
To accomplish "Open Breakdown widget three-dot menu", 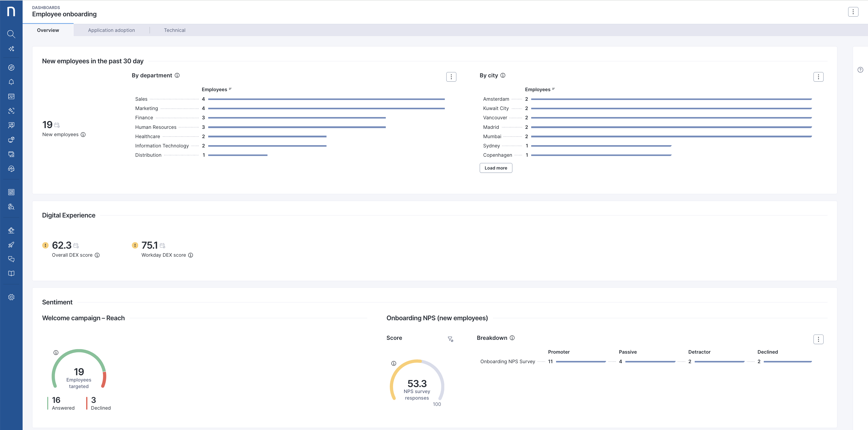I will (x=818, y=339).
